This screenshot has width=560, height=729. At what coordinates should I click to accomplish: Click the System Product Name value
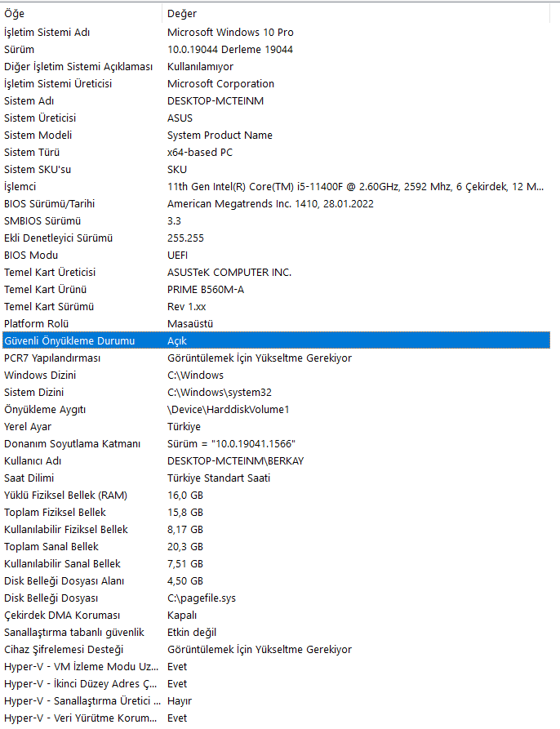(x=220, y=136)
